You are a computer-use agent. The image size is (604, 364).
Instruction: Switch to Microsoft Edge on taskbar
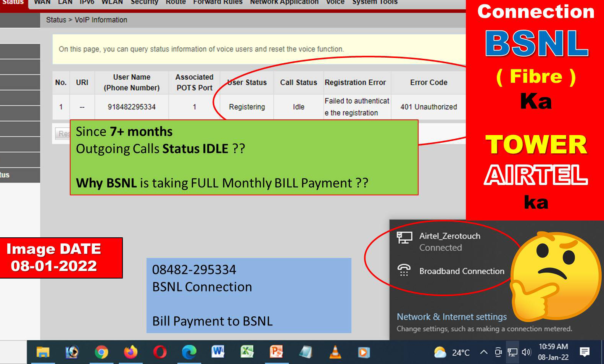189,352
